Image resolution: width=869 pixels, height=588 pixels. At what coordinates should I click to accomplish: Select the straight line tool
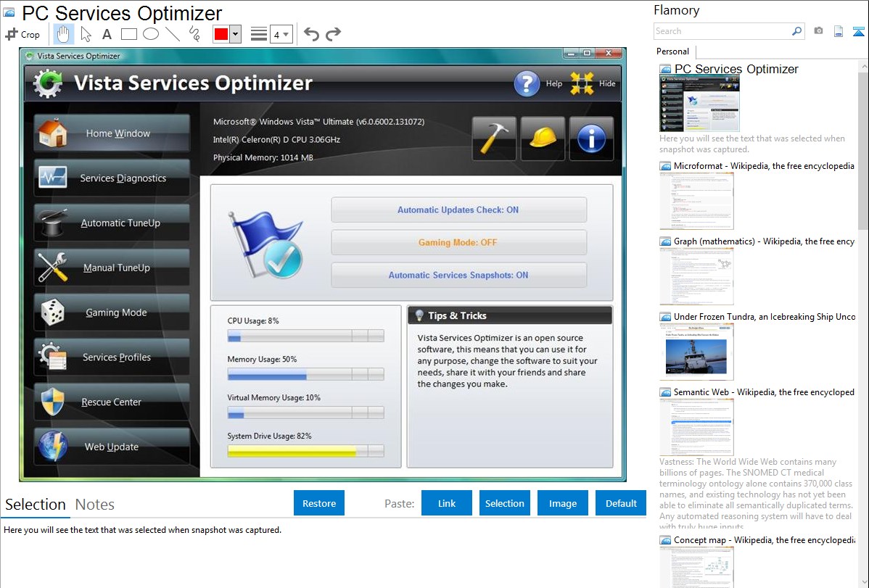pyautogui.click(x=173, y=34)
